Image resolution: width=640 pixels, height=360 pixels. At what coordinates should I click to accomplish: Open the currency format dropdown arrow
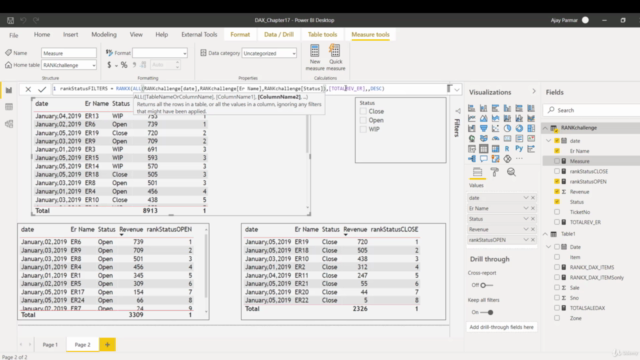[116, 65]
